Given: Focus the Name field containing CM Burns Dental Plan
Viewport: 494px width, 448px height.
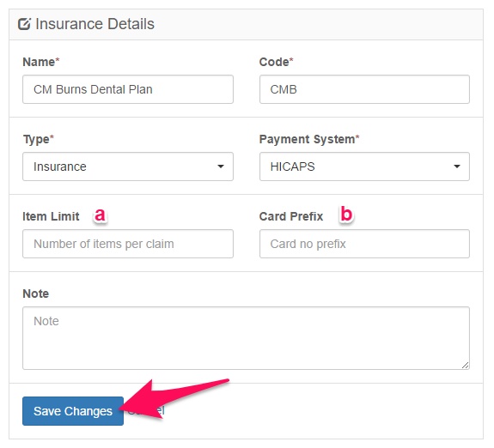Looking at the screenshot, I should [x=128, y=89].
